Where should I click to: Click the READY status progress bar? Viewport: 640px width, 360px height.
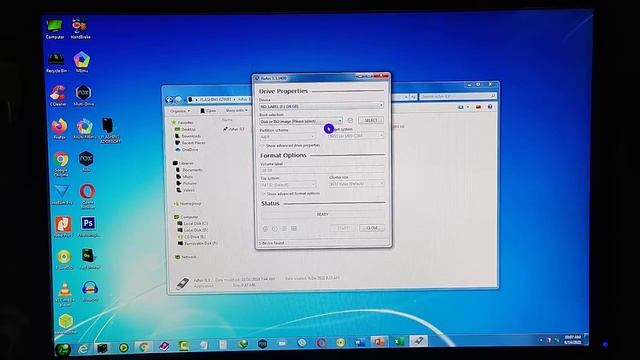[322, 214]
